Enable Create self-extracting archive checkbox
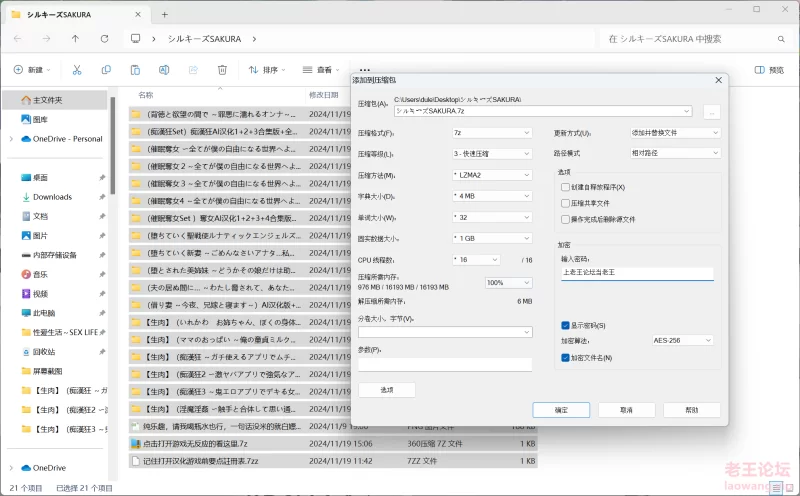 point(565,187)
